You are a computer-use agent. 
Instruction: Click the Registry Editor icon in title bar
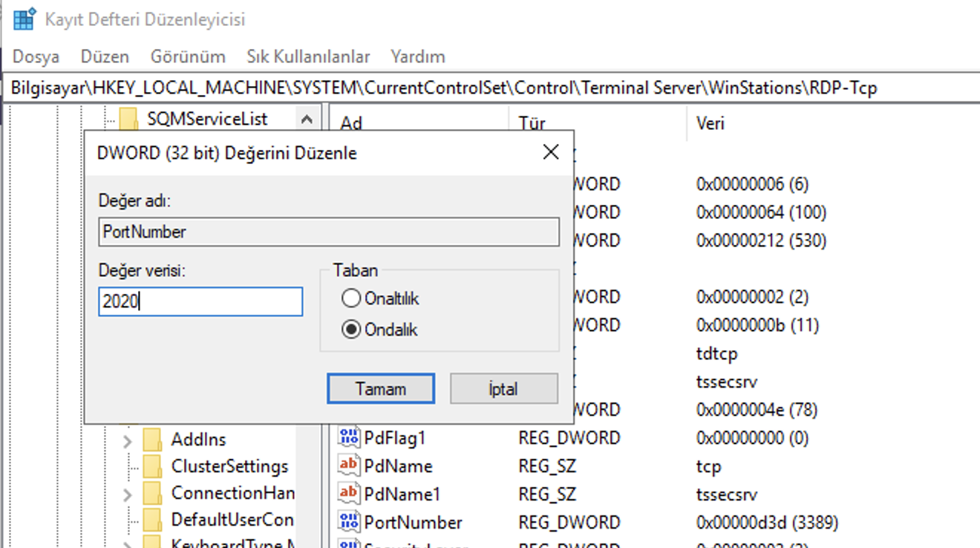click(x=24, y=18)
